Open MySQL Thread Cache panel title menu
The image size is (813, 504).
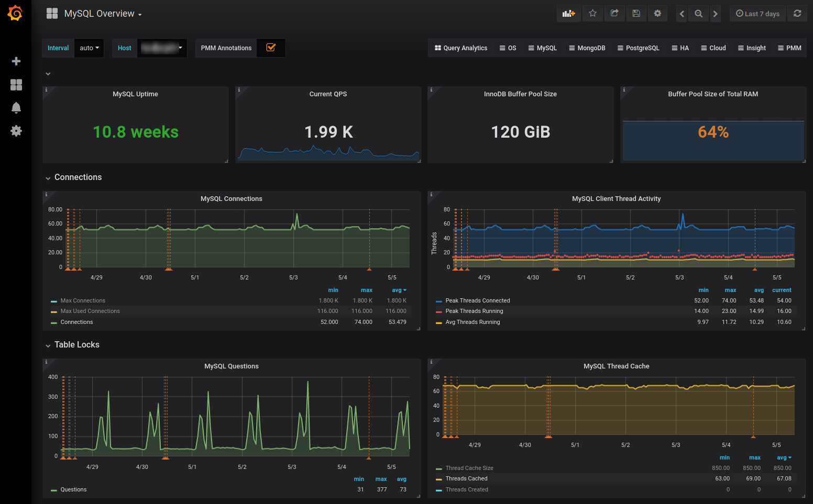click(x=617, y=366)
